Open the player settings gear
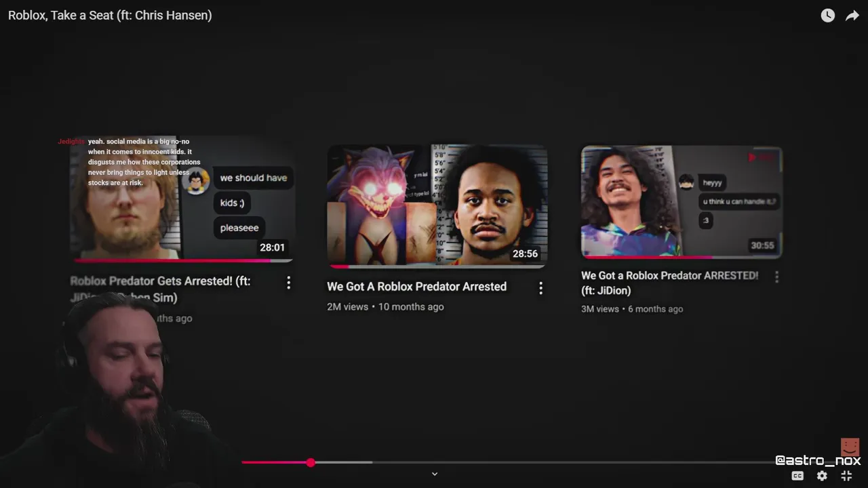 coord(822,476)
